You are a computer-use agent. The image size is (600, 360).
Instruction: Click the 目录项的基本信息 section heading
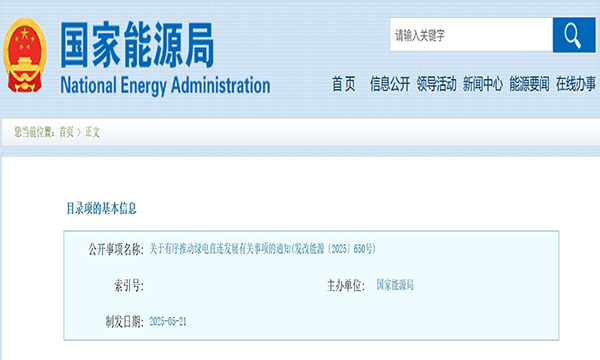pyautogui.click(x=101, y=209)
